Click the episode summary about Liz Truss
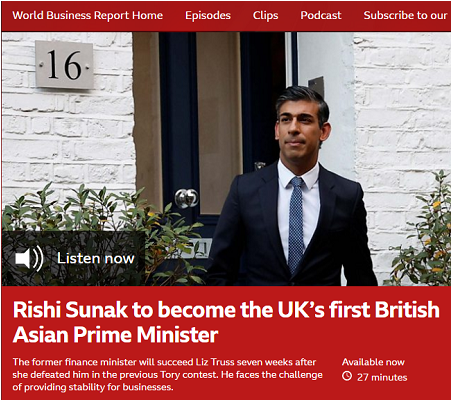Viewport: 451px width, 402px height. [168, 375]
